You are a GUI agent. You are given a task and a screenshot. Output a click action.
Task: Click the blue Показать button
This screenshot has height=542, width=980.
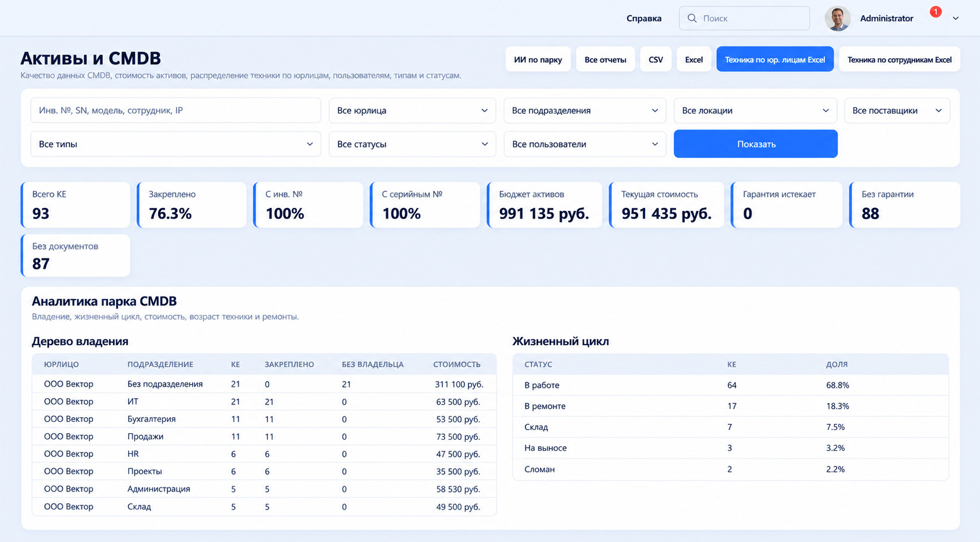click(756, 144)
